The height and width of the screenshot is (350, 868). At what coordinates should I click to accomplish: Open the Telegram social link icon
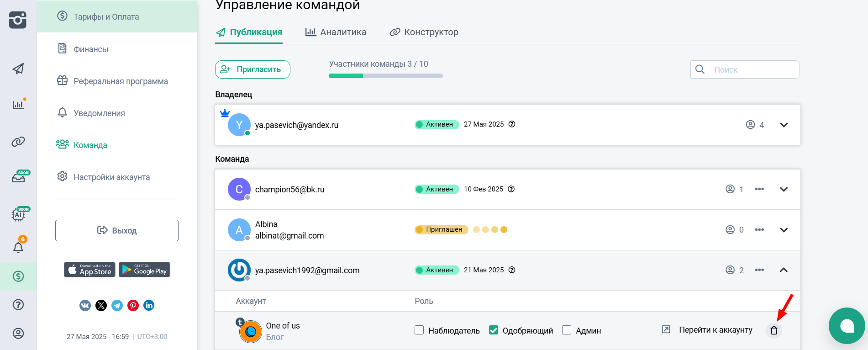point(117,305)
